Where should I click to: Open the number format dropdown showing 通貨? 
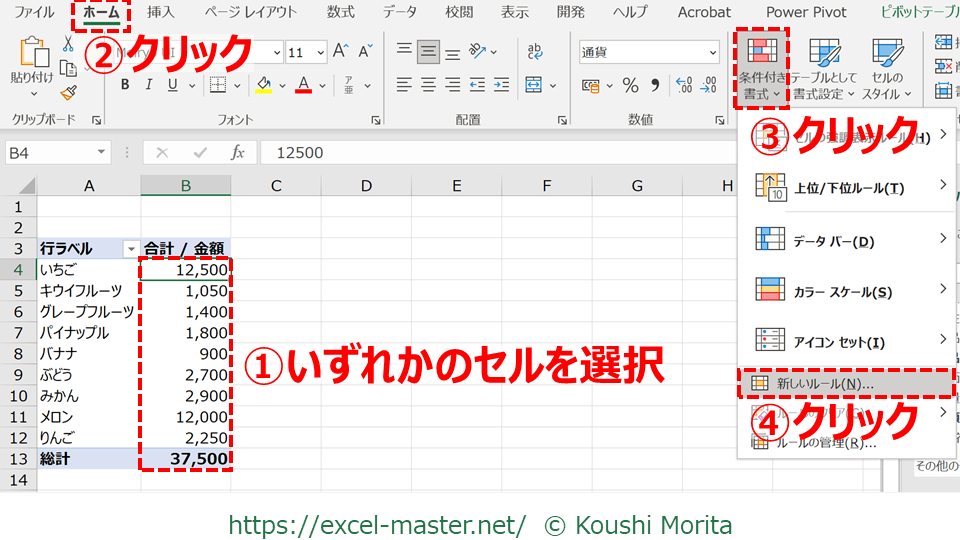647,52
